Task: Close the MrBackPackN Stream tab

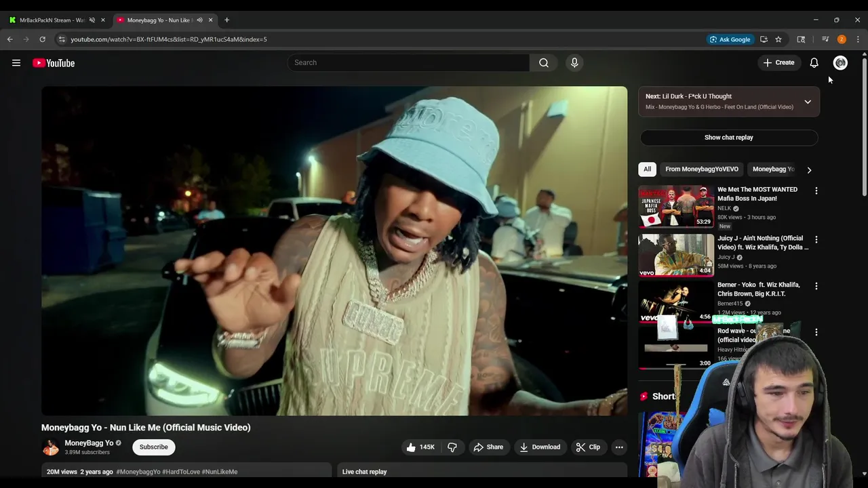Action: pyautogui.click(x=103, y=20)
